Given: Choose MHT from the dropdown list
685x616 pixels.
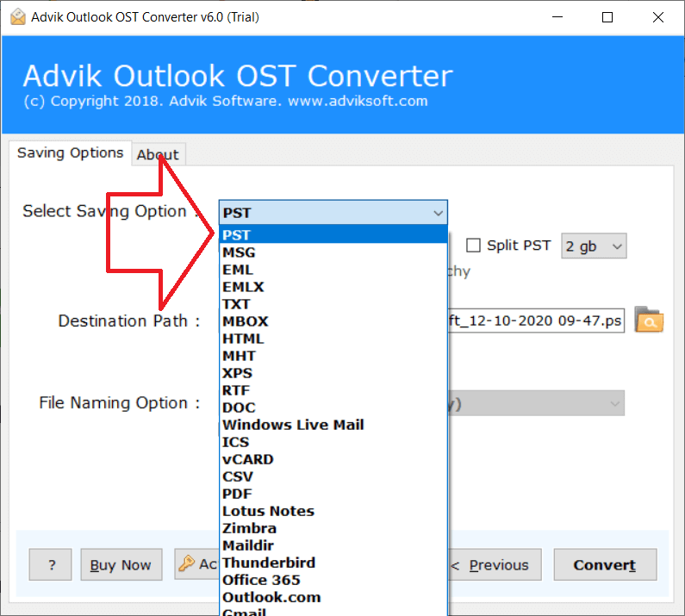Looking at the screenshot, I should [x=333, y=356].
